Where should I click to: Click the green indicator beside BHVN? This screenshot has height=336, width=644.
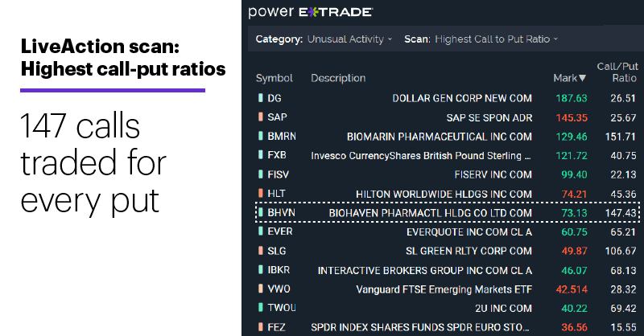[260, 212]
